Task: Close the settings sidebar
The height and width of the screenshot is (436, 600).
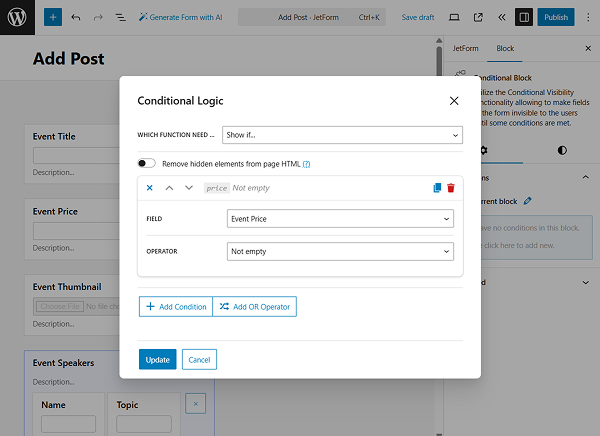Action: point(588,48)
